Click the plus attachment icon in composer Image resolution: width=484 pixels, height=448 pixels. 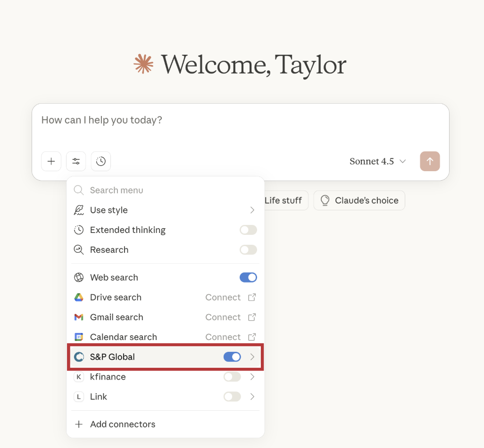point(51,161)
